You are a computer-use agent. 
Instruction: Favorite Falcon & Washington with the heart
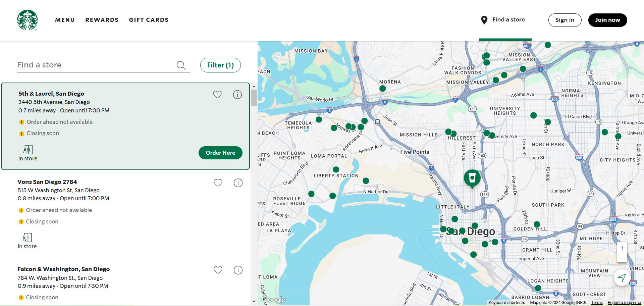pos(218,270)
